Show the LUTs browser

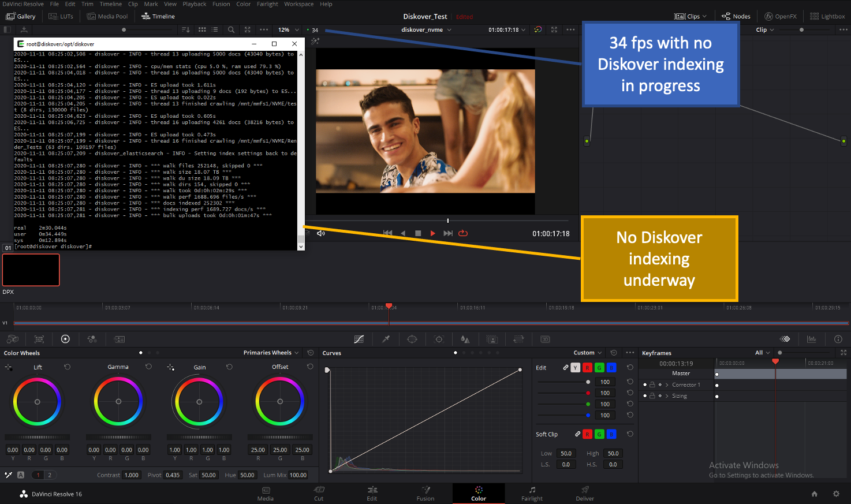pos(61,16)
